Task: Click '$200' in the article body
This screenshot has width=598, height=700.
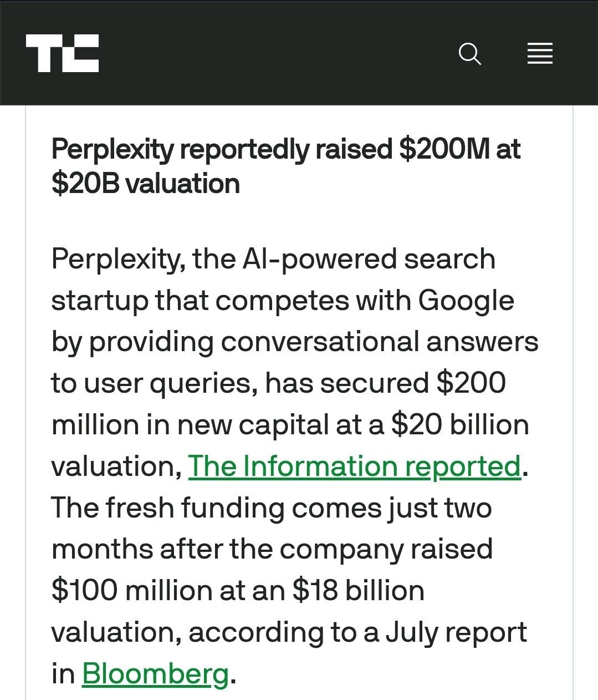Action: click(471, 383)
